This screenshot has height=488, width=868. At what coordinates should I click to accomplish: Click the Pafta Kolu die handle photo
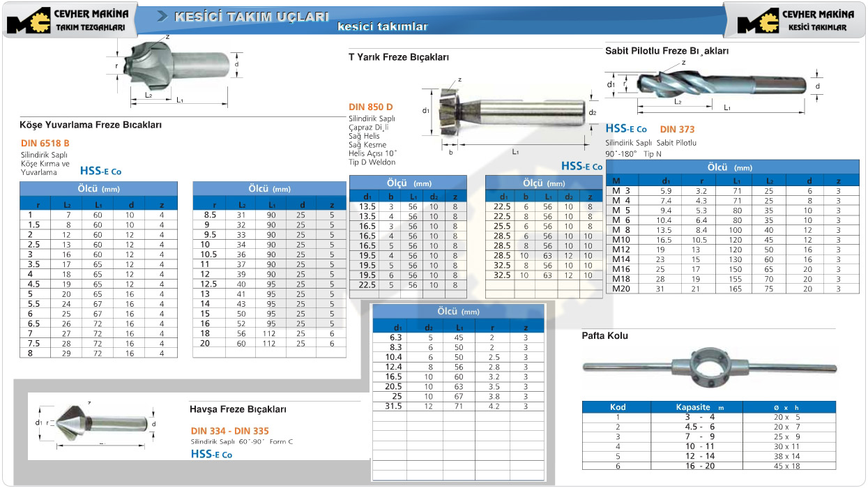point(708,368)
